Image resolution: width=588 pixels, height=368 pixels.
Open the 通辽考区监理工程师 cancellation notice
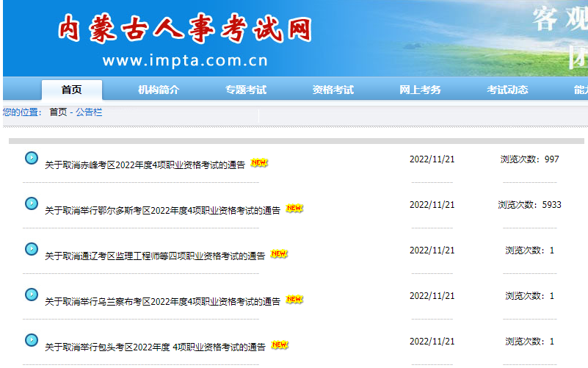coord(155,256)
